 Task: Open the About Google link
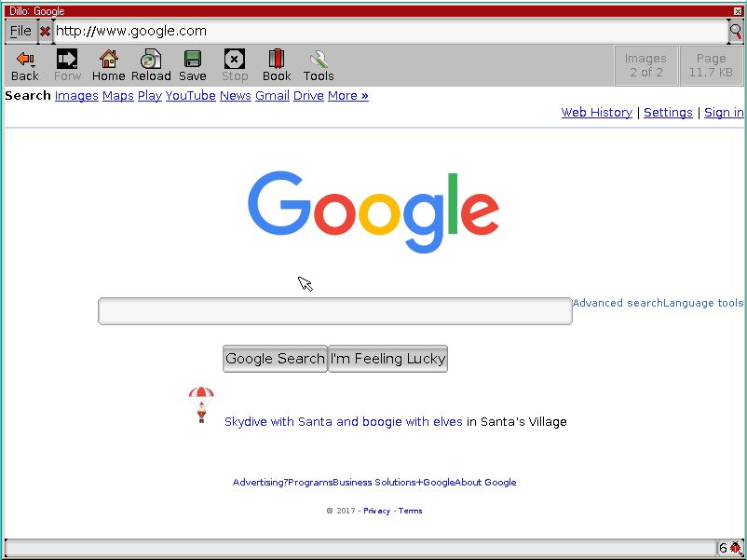(x=485, y=483)
